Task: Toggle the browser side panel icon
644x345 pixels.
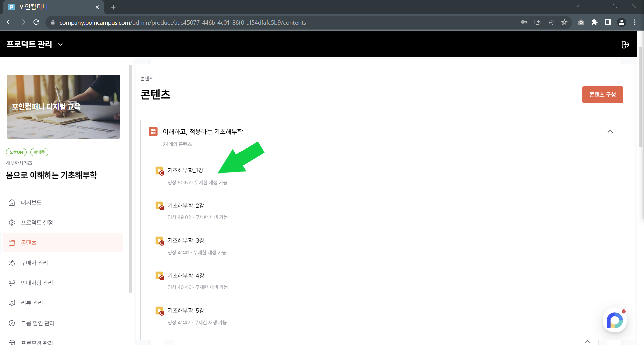Action: [x=608, y=22]
